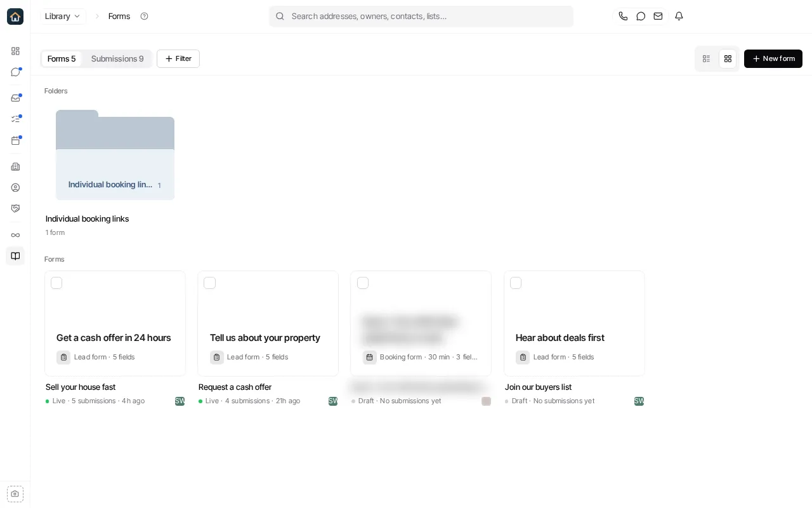The width and height of the screenshot is (812, 508).
Task: Switch to the Submissions 9 tab
Action: point(117,58)
